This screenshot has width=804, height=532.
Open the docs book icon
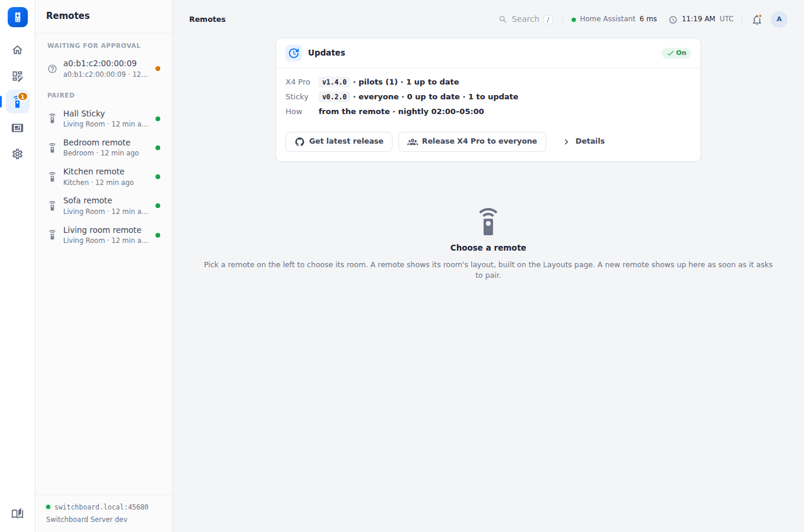[18, 513]
